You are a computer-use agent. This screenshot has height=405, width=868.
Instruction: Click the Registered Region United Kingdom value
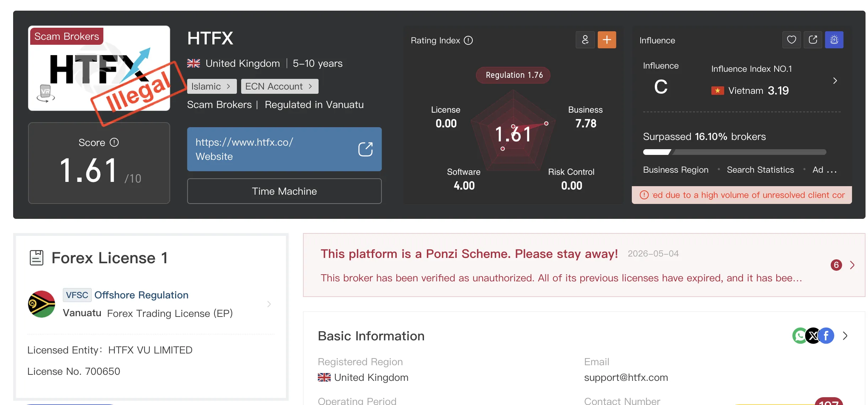pos(363,377)
